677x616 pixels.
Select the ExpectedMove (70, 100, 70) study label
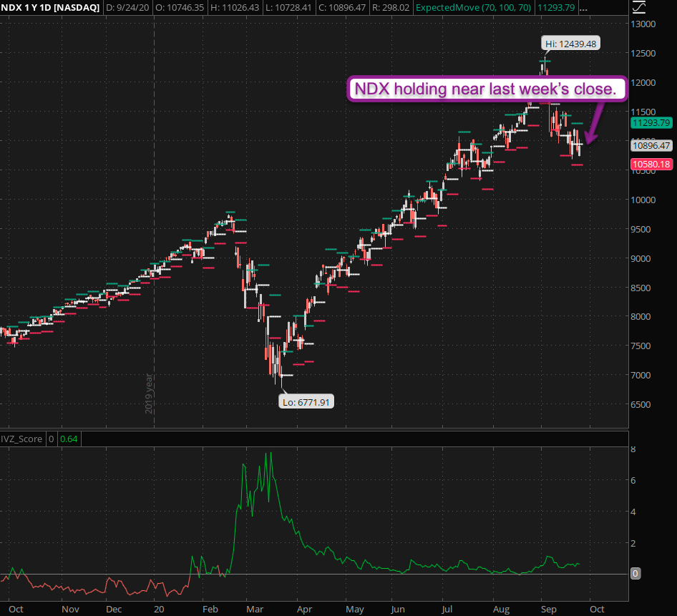473,8
